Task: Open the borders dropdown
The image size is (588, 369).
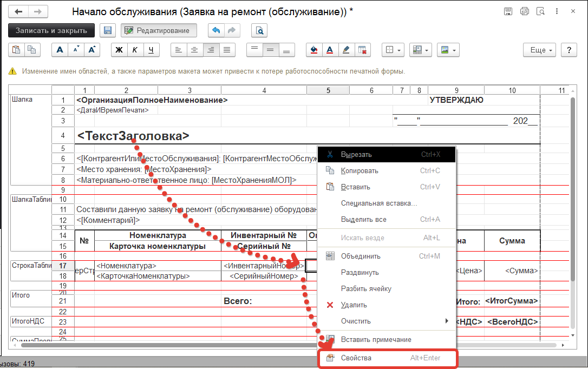Action: click(393, 50)
